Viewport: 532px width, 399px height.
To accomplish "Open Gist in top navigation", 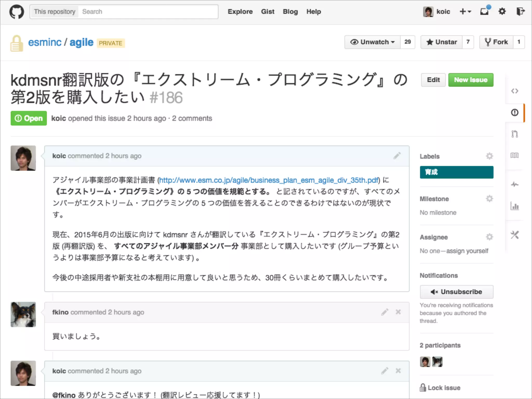I will coord(268,11).
